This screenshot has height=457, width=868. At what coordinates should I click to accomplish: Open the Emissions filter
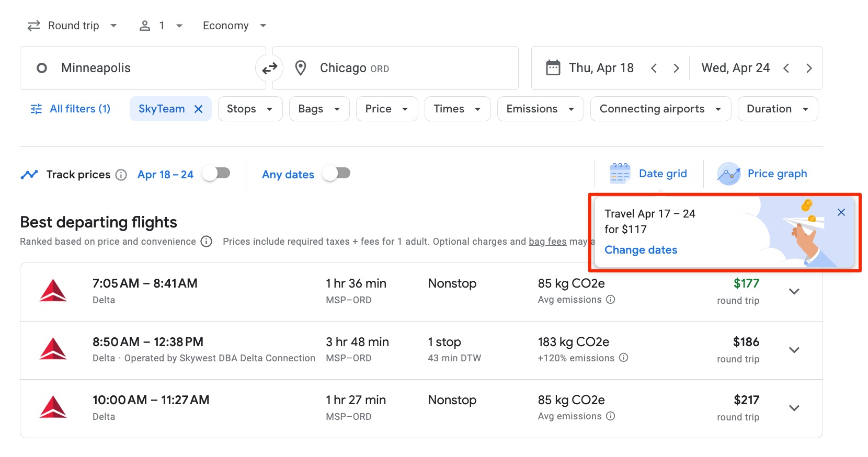click(x=540, y=109)
